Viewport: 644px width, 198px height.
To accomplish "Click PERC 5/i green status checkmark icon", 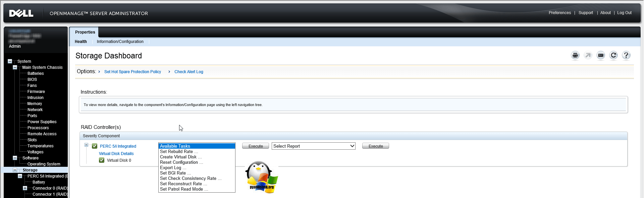I will coord(95,146).
